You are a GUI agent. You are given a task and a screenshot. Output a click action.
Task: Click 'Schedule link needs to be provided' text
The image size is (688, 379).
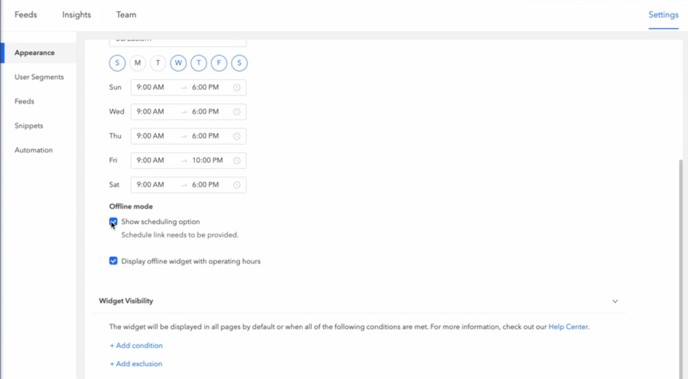click(180, 235)
